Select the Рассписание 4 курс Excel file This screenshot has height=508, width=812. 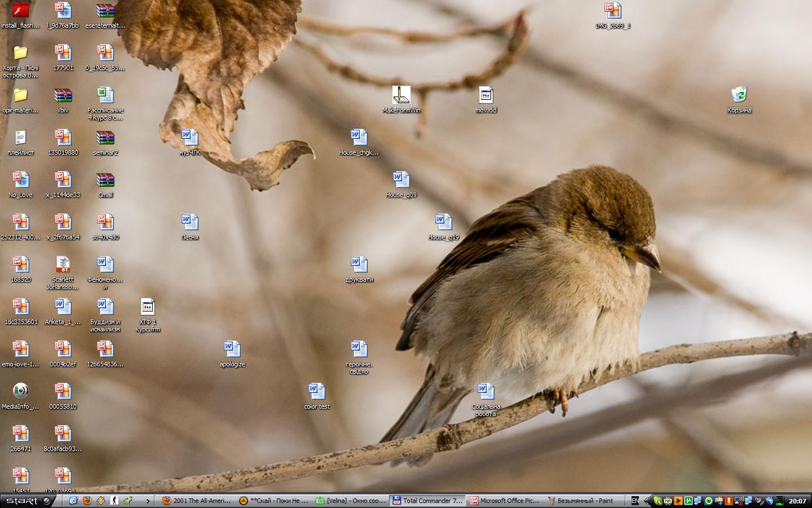[105, 103]
